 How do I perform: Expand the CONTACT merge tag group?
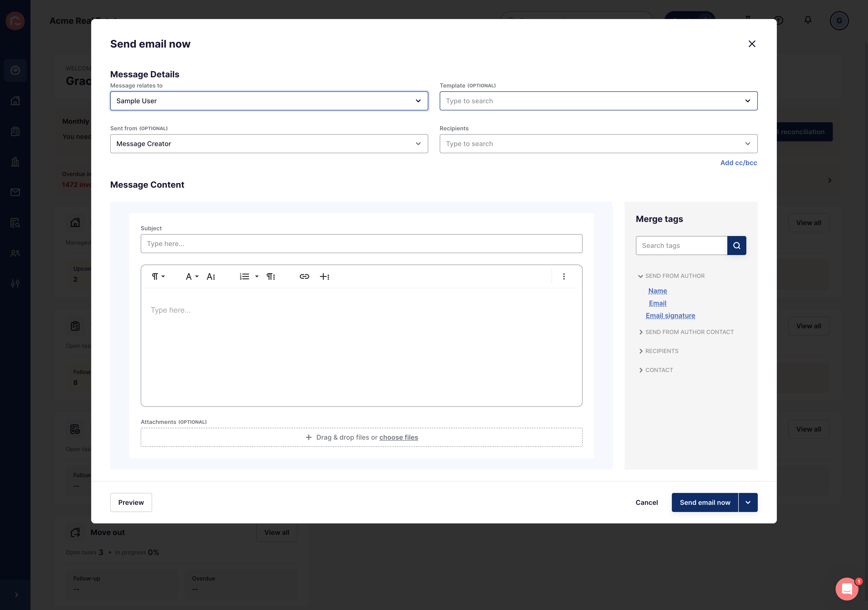(x=656, y=370)
